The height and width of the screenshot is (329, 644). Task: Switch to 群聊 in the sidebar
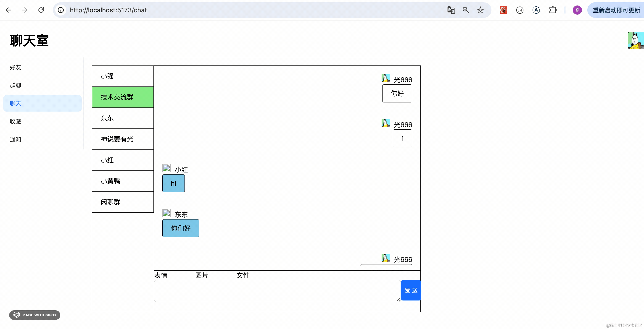coord(16,85)
